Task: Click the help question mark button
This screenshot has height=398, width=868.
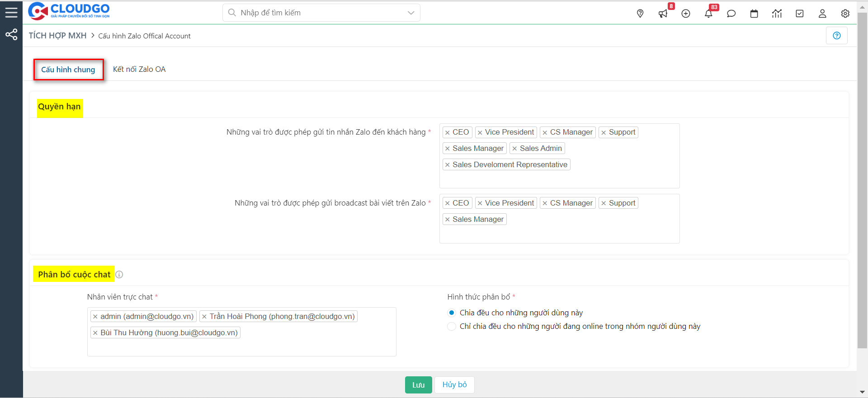Action: (836, 36)
